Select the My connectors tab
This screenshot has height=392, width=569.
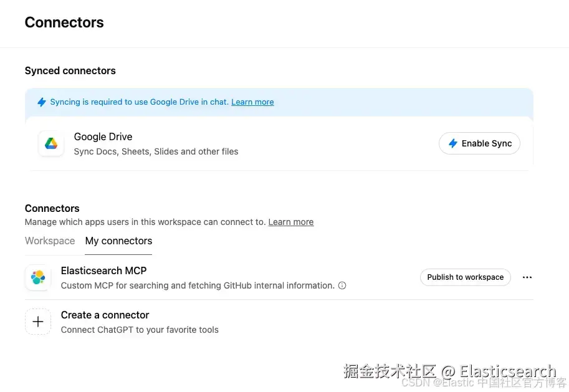[118, 241]
